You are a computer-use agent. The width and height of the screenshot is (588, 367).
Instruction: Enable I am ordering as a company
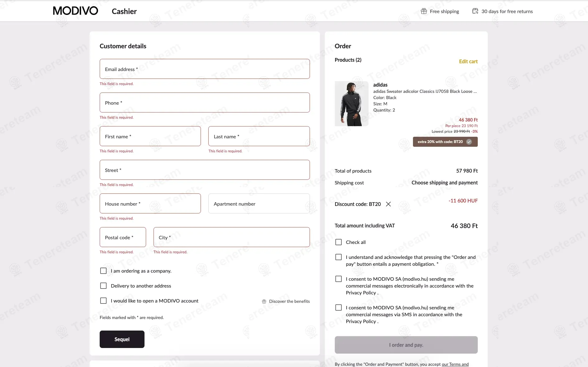pyautogui.click(x=103, y=271)
